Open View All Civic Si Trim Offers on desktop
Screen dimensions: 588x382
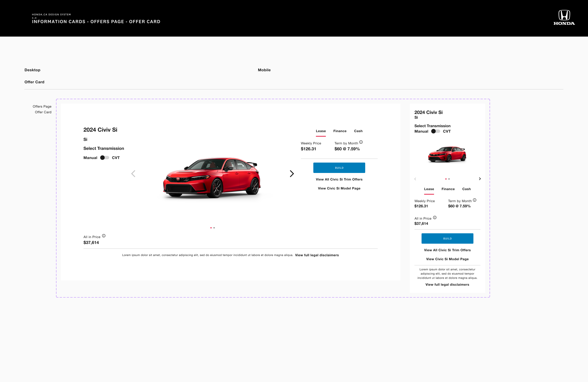[x=339, y=179]
